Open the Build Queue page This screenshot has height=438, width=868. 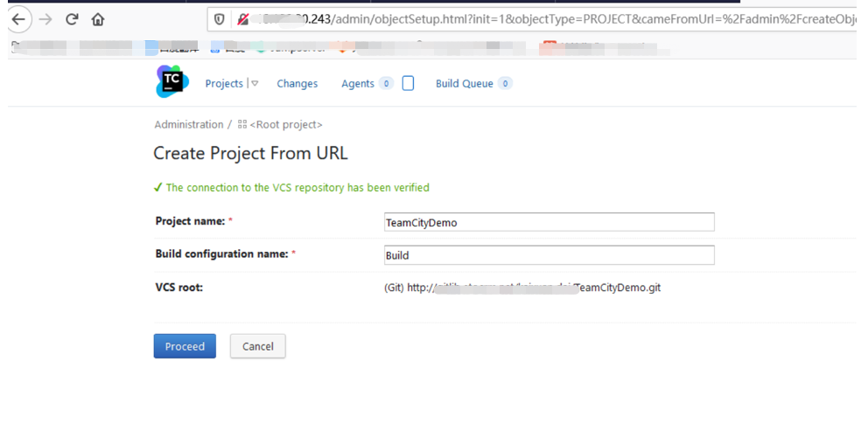pos(465,84)
